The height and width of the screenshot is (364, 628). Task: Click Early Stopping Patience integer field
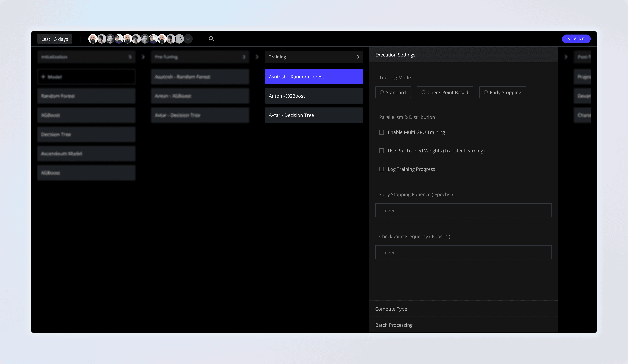tap(463, 210)
